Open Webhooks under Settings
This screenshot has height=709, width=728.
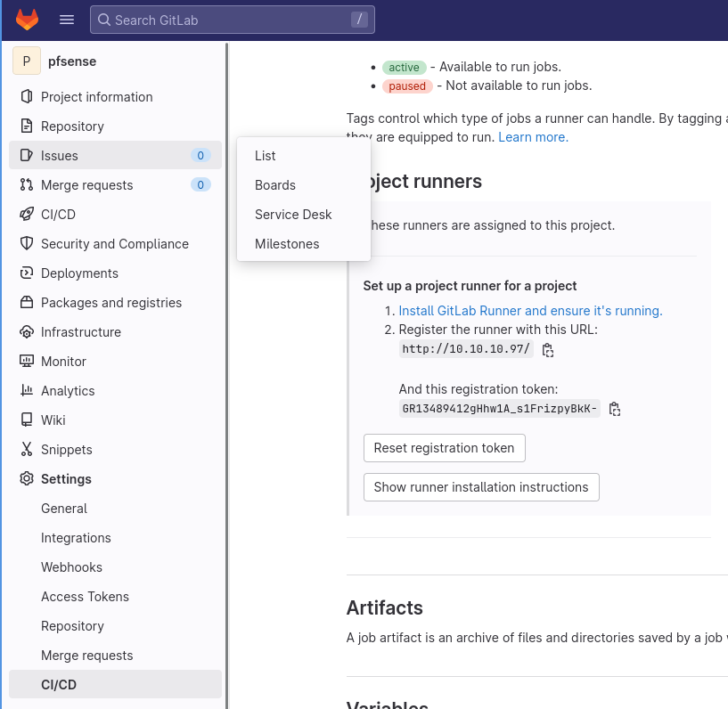pyautogui.click(x=71, y=567)
